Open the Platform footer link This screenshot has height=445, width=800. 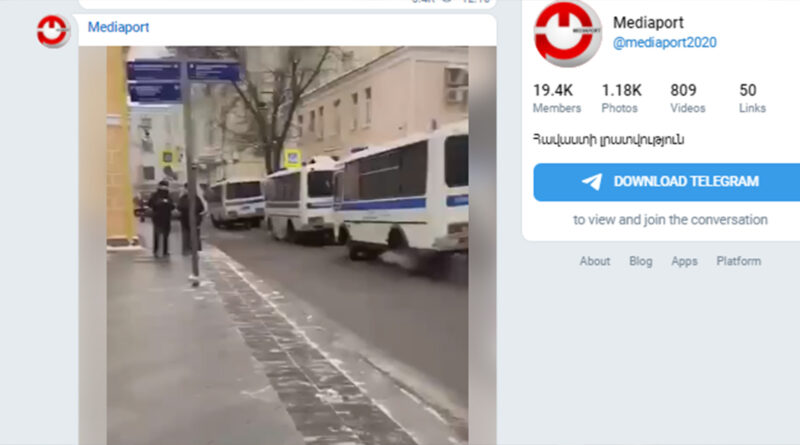pyautogui.click(x=738, y=261)
